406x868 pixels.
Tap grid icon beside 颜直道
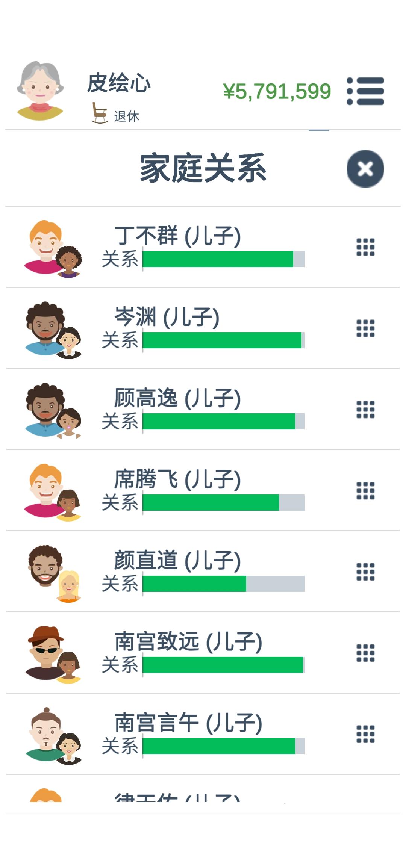pyautogui.click(x=365, y=572)
